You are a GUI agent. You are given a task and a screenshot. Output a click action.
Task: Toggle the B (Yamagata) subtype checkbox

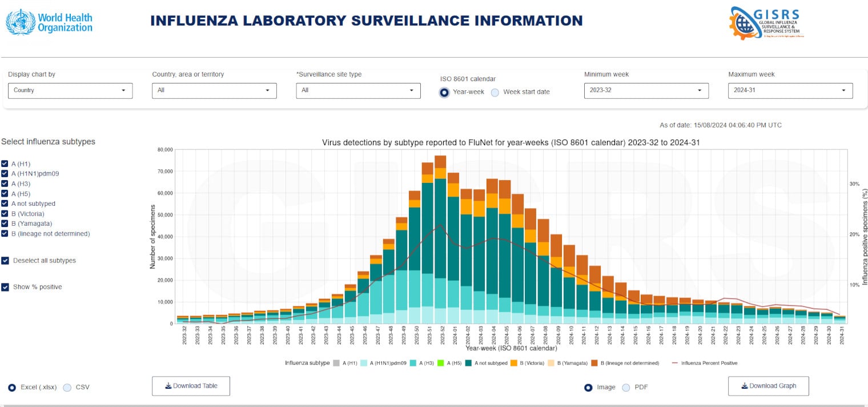pyautogui.click(x=5, y=224)
